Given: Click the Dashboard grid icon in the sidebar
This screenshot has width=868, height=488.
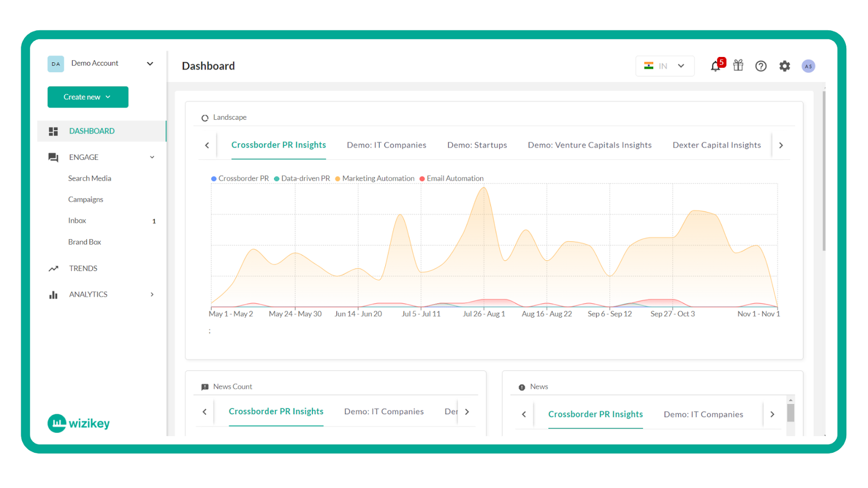Looking at the screenshot, I should tap(53, 131).
